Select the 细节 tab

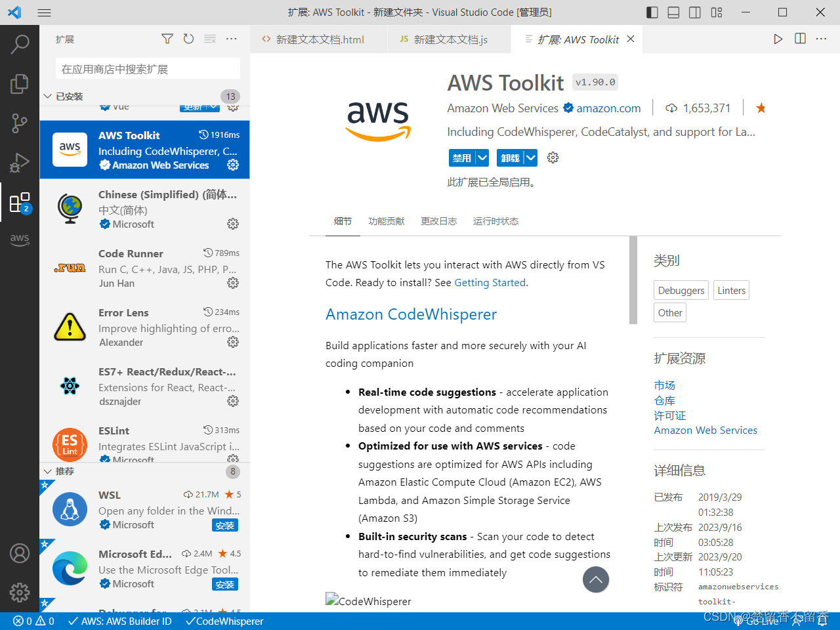click(343, 221)
